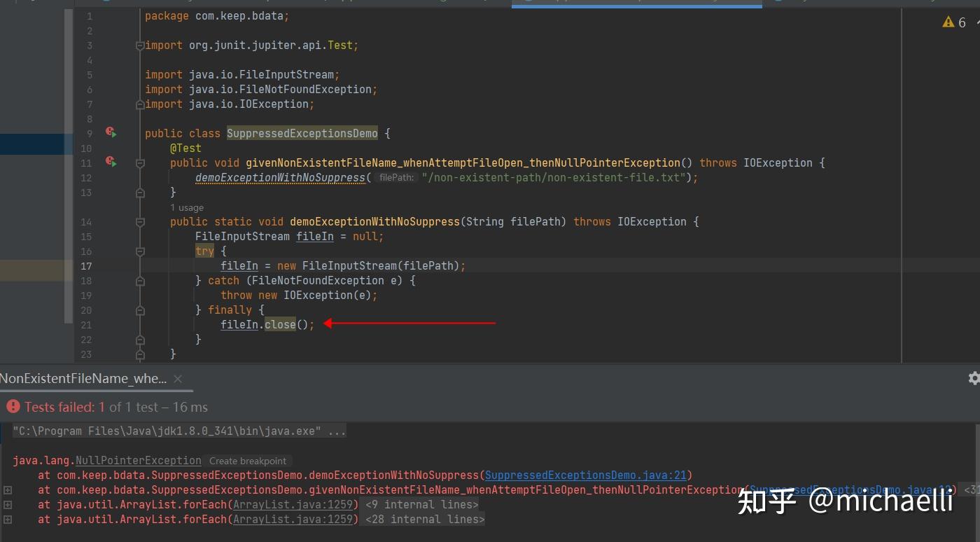Open first ArrayList.java:1259 stack trace link
980x542 pixels.
click(295, 505)
